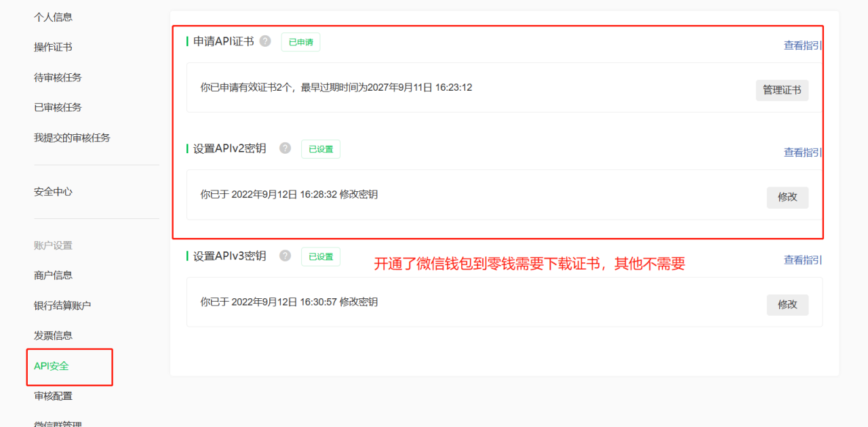Screen dimensions: 868x427
Task: Select API安全 sidebar entry
Action: pos(52,366)
